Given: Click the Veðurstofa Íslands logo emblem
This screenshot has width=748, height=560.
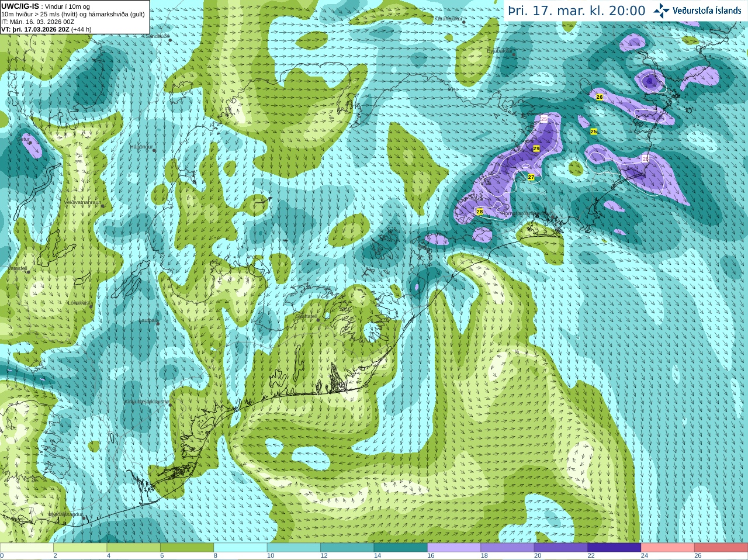Looking at the screenshot, I should coord(661,11).
